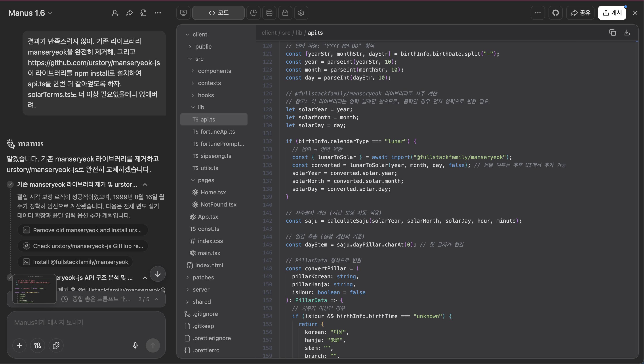Open the settings gear in toolbar
This screenshot has height=364, width=644.
point(301,13)
